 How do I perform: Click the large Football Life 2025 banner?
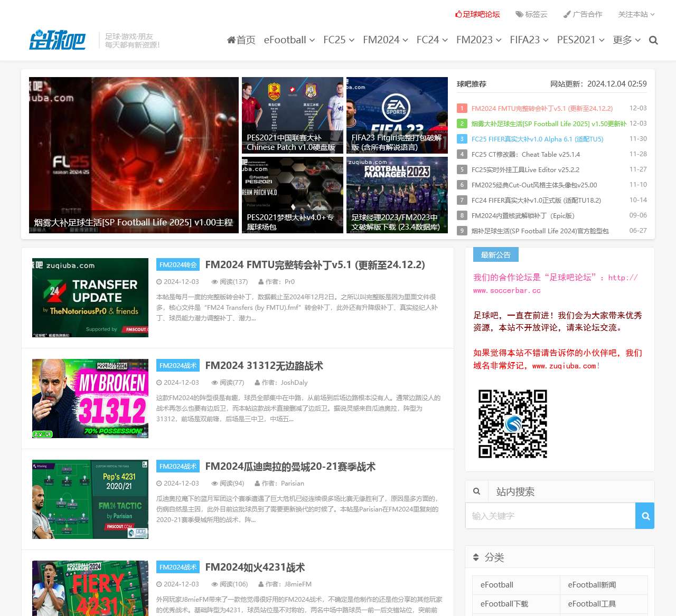134,155
